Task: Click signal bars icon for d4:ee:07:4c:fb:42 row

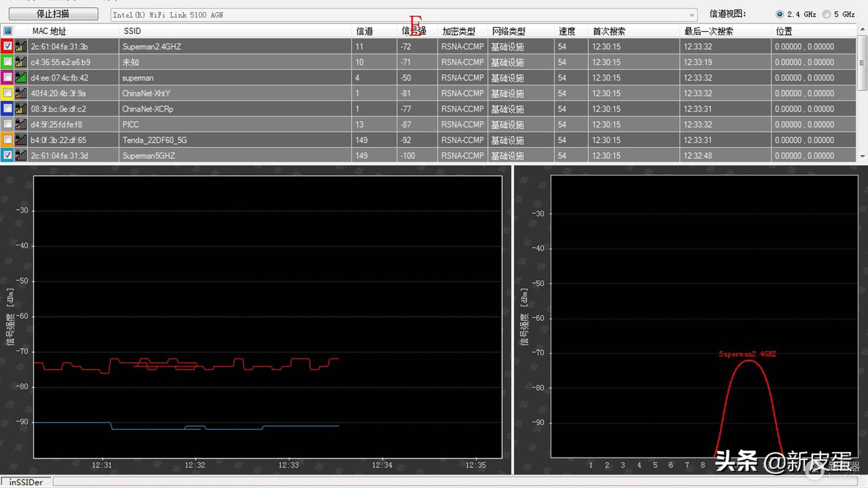Action: tap(21, 77)
